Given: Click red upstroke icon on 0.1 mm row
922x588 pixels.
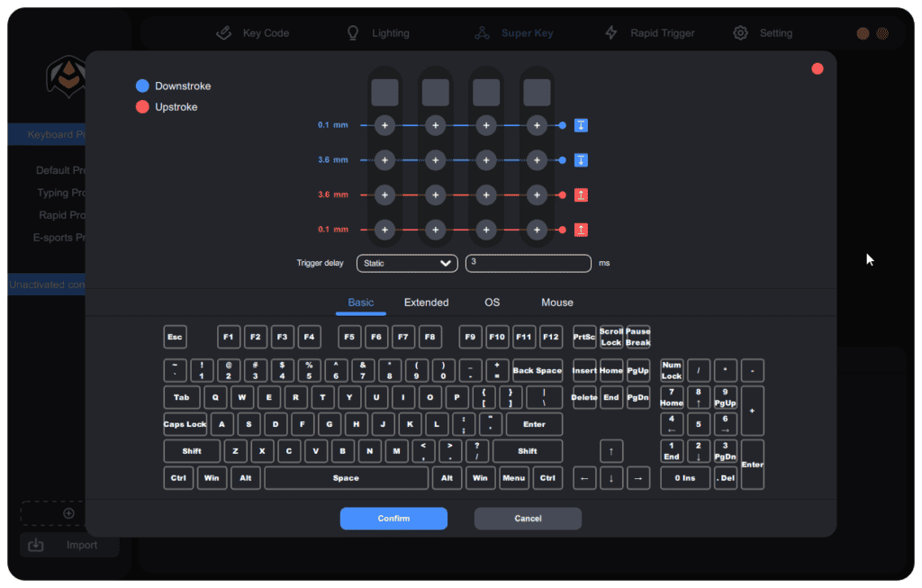Looking at the screenshot, I should (581, 230).
